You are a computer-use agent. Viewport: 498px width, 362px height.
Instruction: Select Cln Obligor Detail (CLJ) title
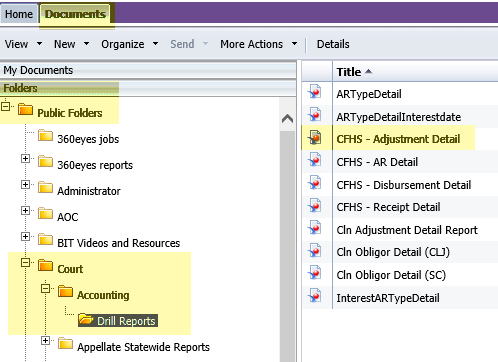(x=393, y=252)
